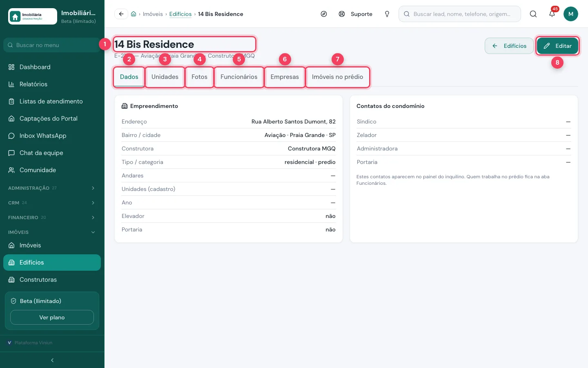
Task: Open Listas de atendimento in sidebar
Action: tap(52, 101)
